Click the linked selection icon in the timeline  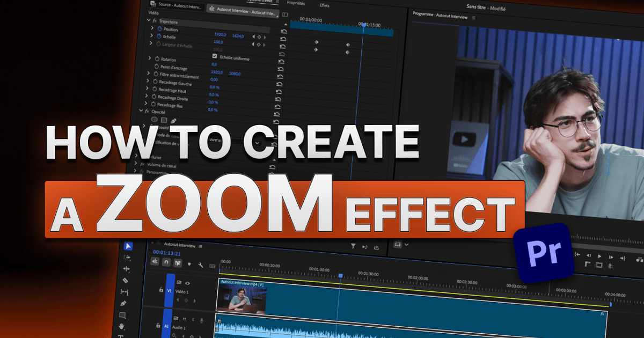[178, 263]
